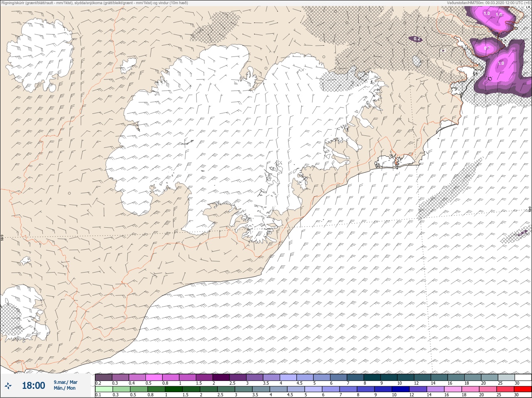The width and height of the screenshot is (532, 398).
Task: Click the date text '9.mar./ Mar'
Action: pyautogui.click(x=66, y=382)
